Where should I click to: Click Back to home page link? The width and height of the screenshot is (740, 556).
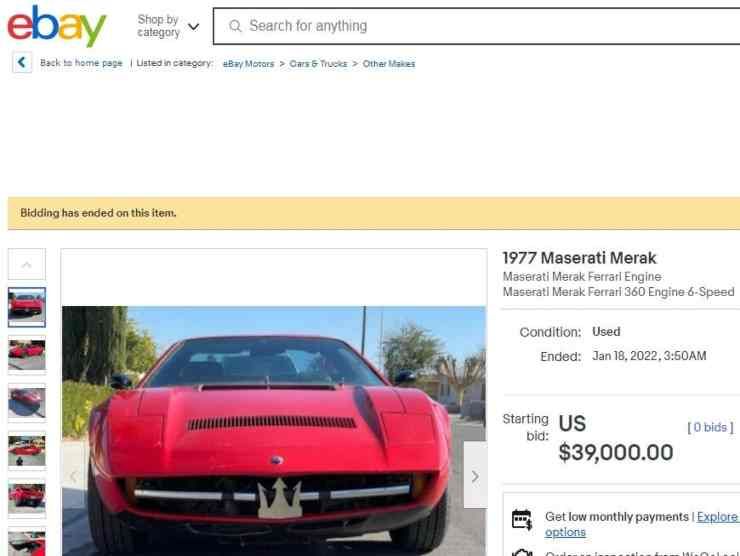pos(81,63)
